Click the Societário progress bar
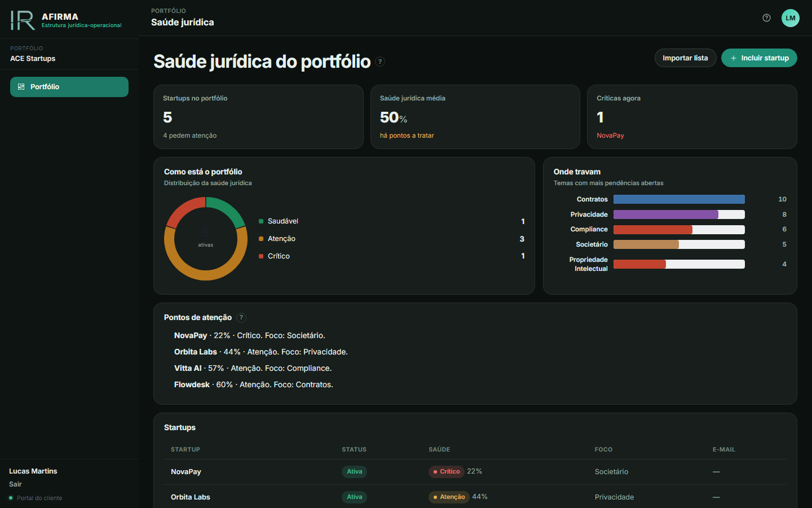Image resolution: width=812 pixels, height=508 pixels. click(679, 244)
